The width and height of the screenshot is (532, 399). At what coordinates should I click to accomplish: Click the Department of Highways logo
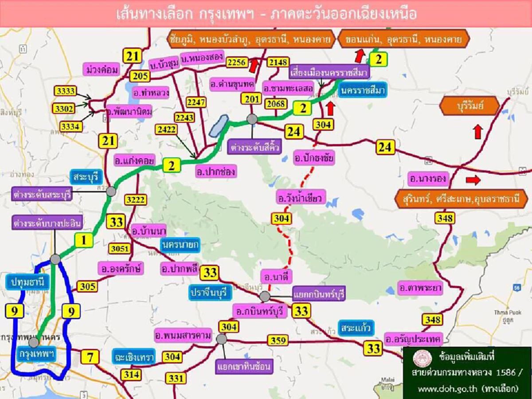point(422,359)
